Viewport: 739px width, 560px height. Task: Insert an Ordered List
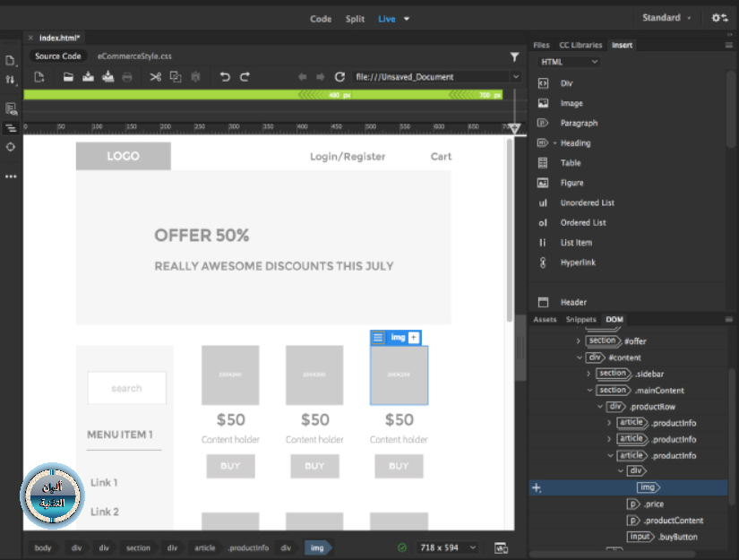point(583,222)
